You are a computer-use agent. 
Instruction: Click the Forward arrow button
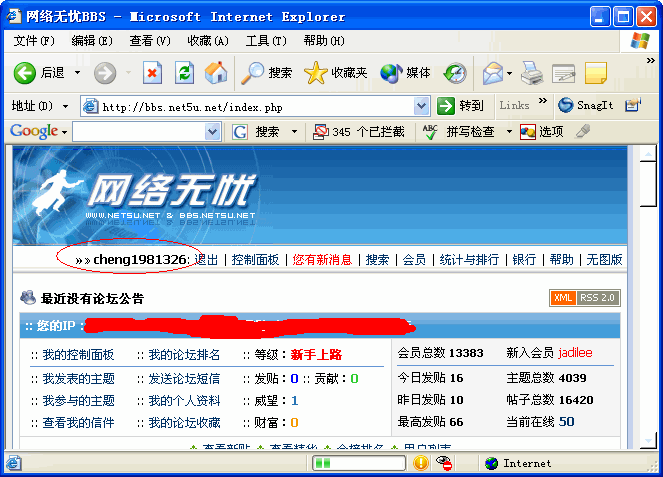104,73
